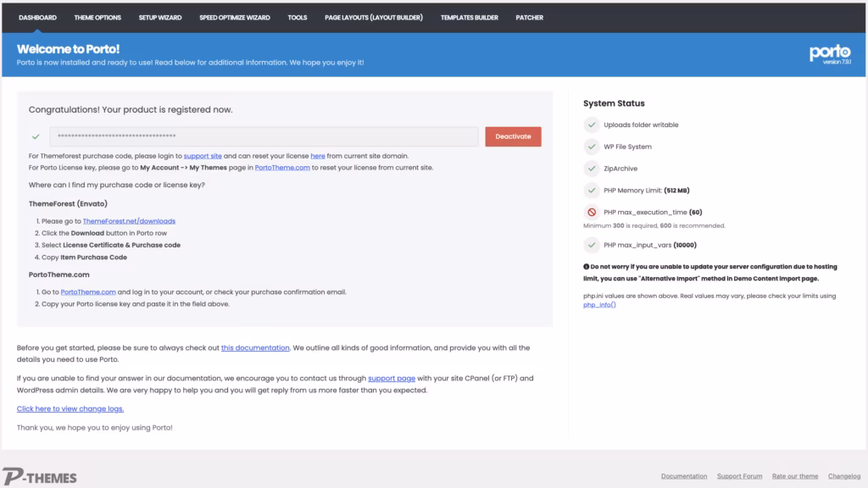Follow the 'here' reset license link
The image size is (868, 488).
point(318,156)
